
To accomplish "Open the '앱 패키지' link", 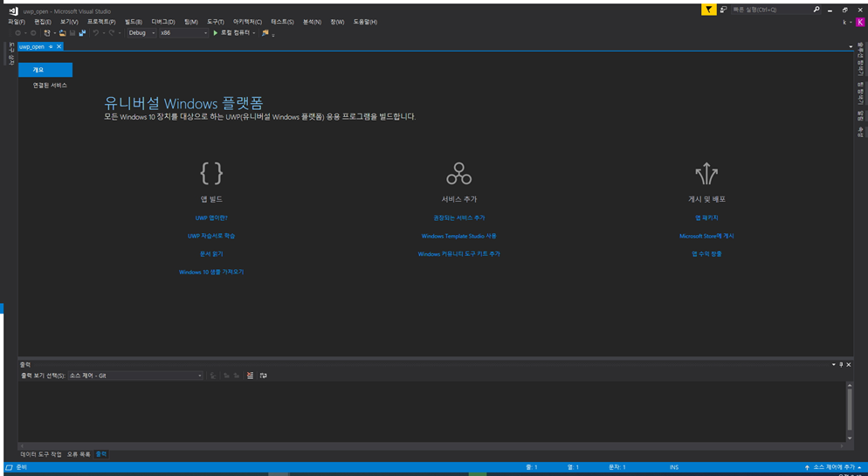I will [706, 218].
